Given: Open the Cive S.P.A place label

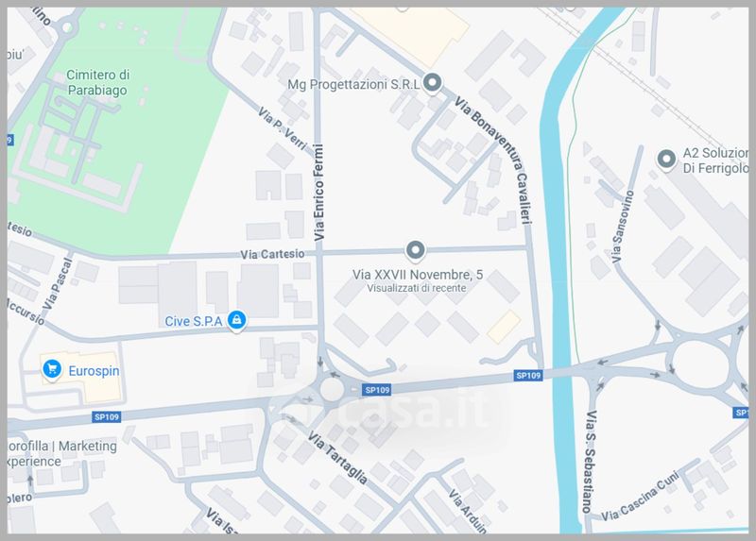Looking at the screenshot, I should (194, 321).
